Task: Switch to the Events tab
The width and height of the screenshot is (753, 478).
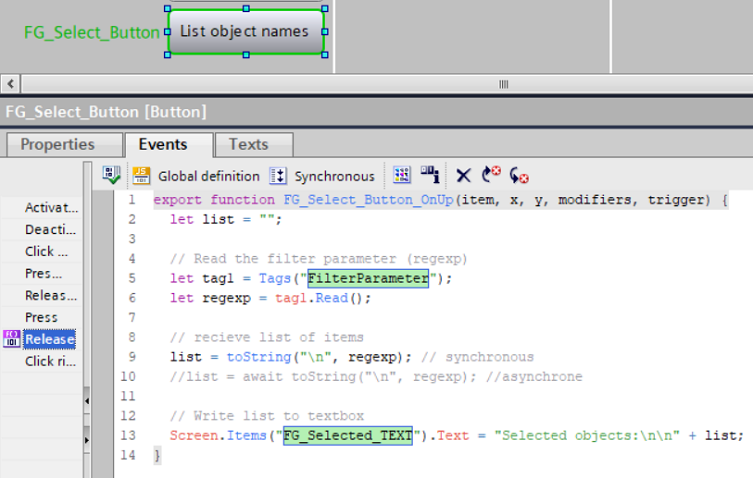Action: click(169, 145)
